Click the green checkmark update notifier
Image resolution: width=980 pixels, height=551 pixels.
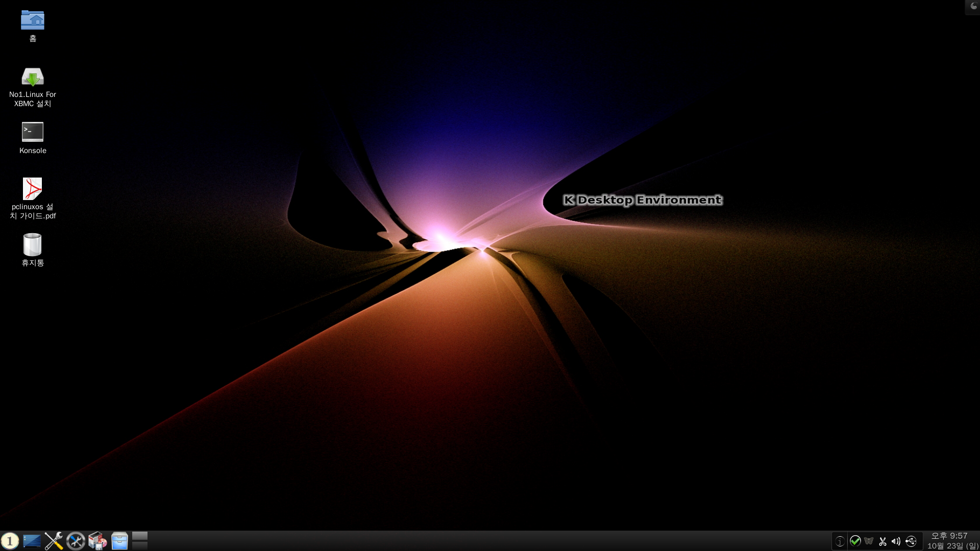[855, 541]
